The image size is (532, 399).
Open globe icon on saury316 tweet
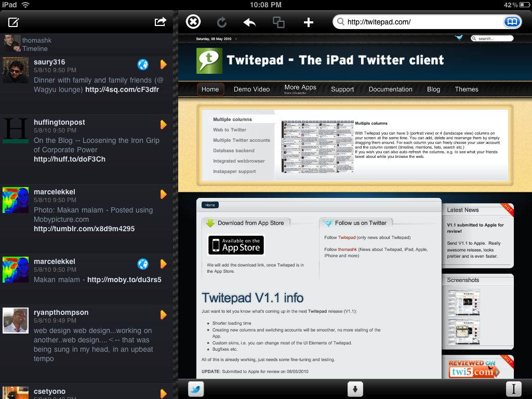point(143,64)
